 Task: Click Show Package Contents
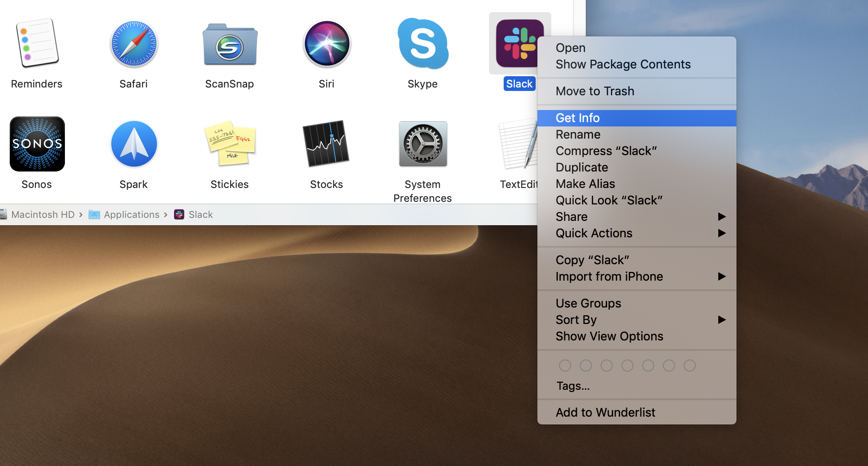[x=623, y=64]
